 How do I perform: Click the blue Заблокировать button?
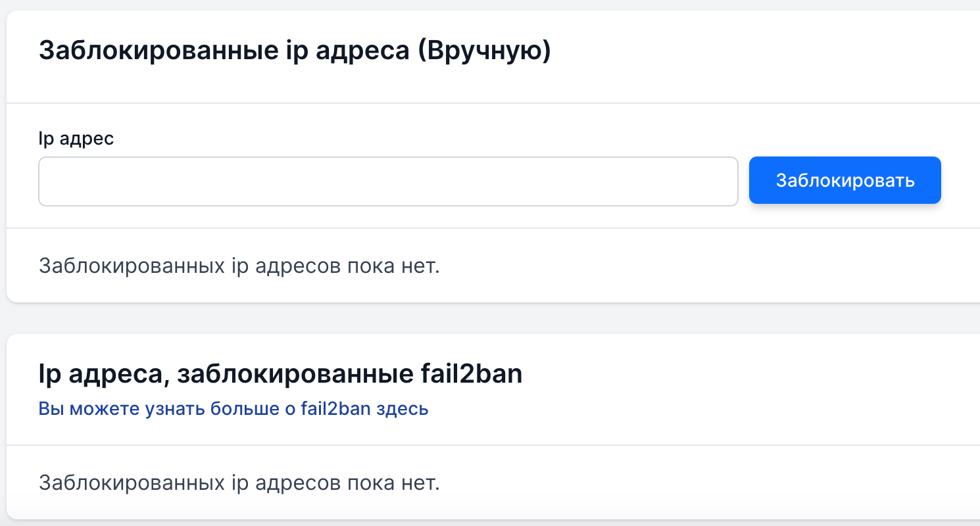pyautogui.click(x=845, y=180)
